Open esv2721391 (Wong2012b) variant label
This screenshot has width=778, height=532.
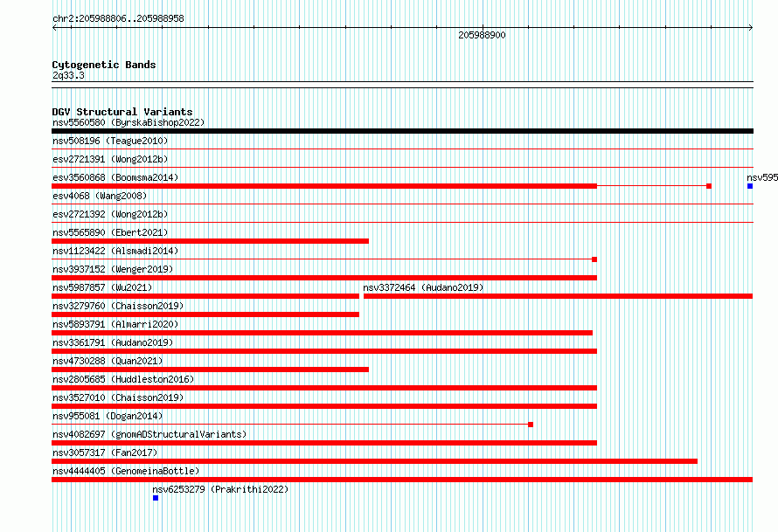pos(110,159)
